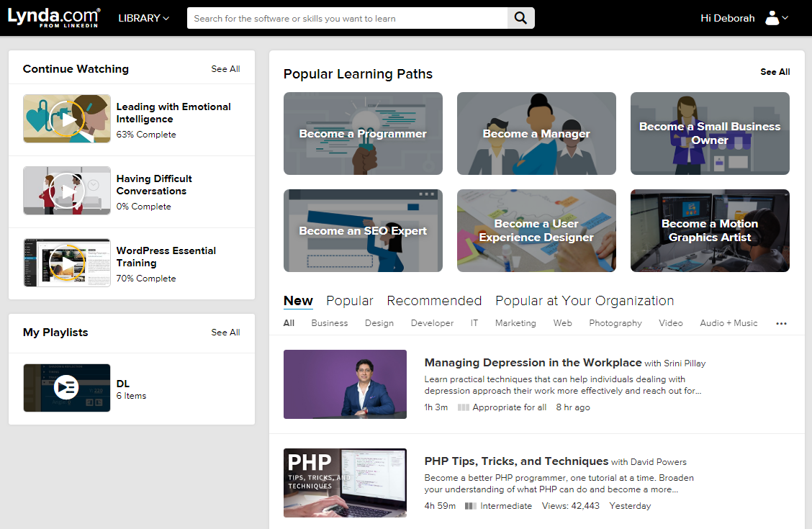812x529 pixels.
Task: Switch to the Popular tab
Action: click(350, 301)
